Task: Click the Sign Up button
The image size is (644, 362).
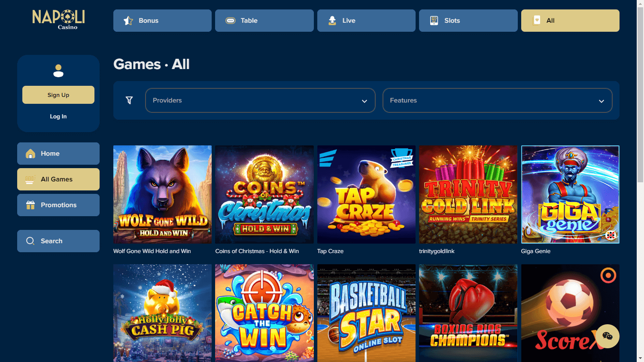Action: [x=58, y=95]
